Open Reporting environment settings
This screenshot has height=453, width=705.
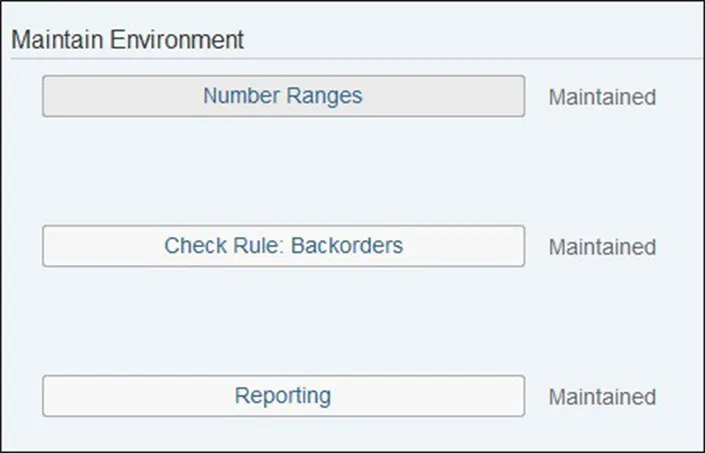283,396
